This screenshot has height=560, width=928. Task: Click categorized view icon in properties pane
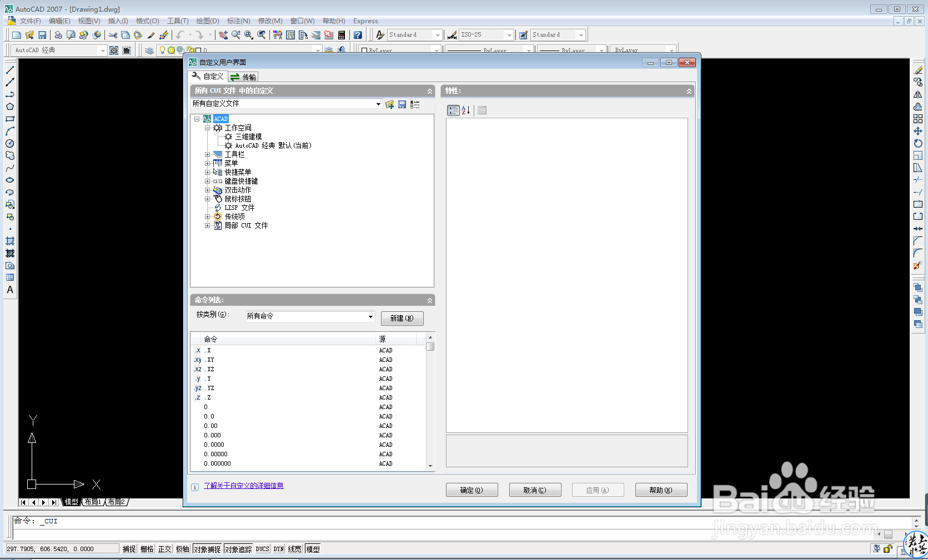pyautogui.click(x=453, y=110)
